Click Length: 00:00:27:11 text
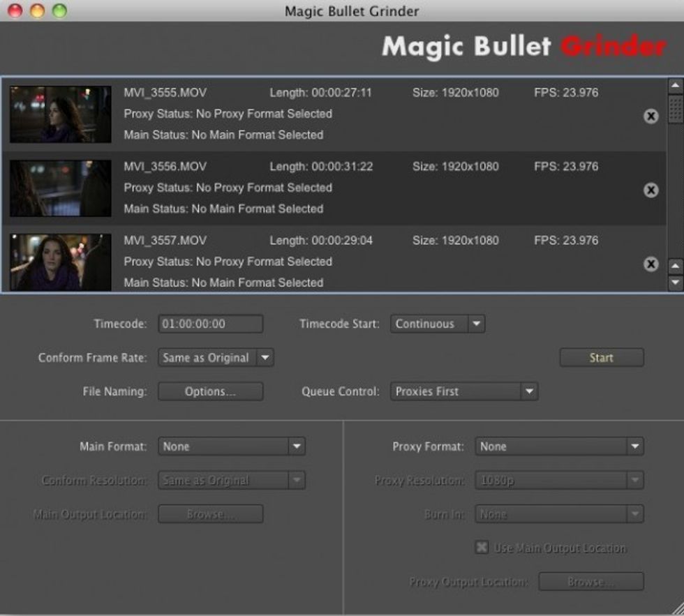This screenshot has width=684, height=616. coord(320,92)
